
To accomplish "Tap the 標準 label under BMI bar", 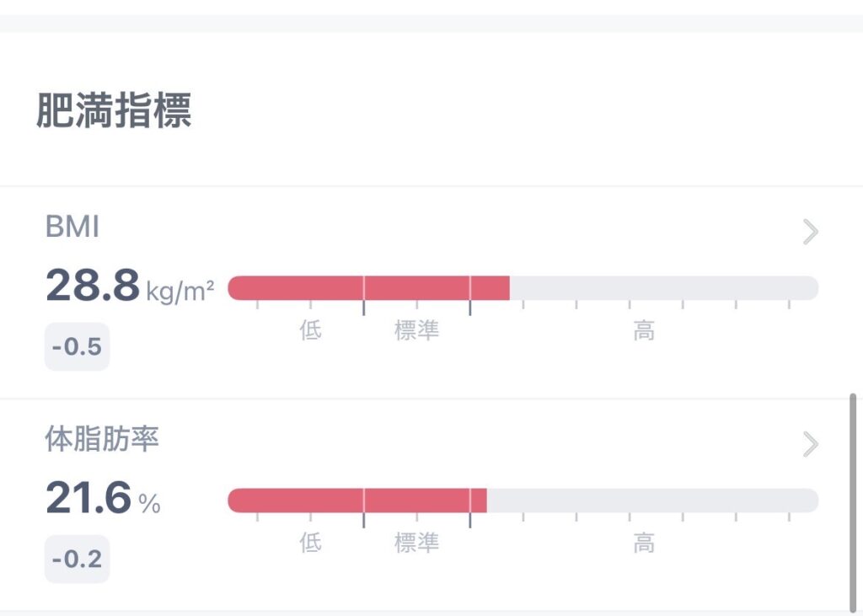I will tap(417, 330).
